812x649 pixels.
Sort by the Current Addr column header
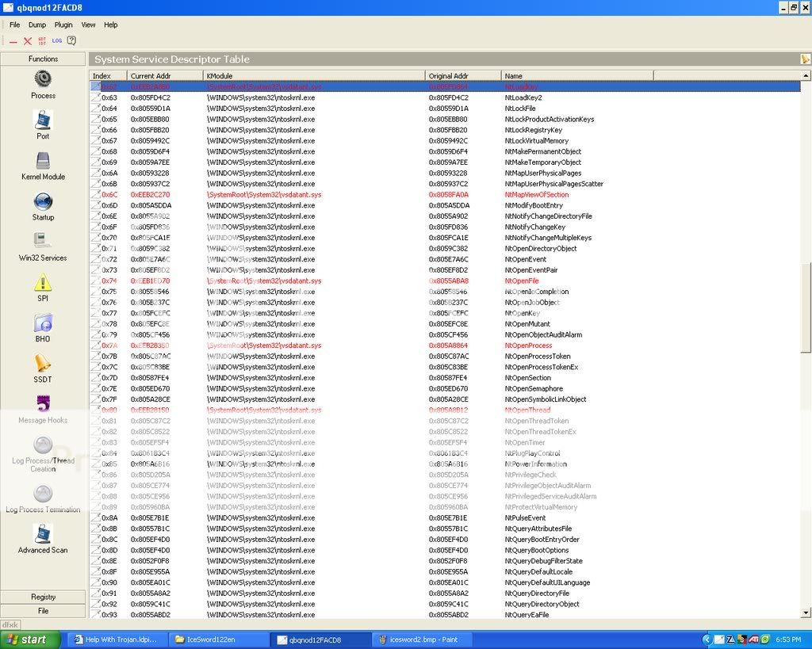(164, 75)
